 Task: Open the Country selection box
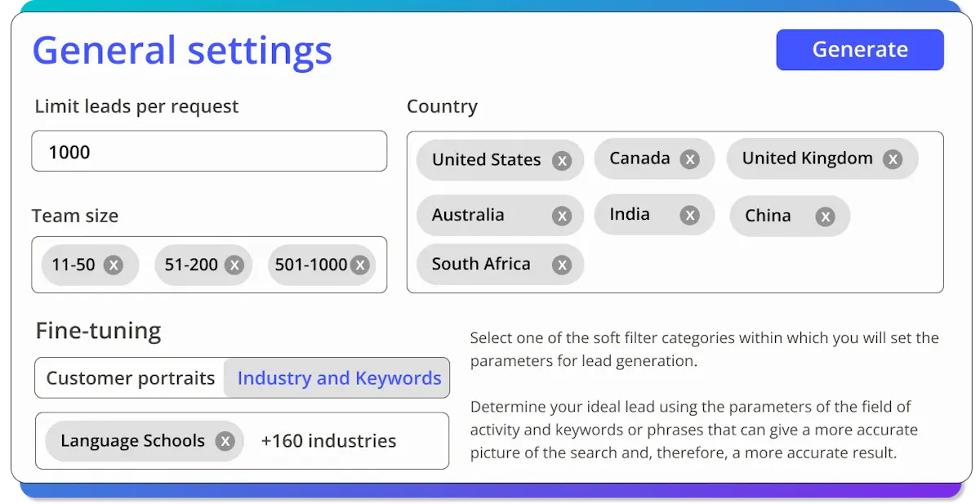pos(675,212)
